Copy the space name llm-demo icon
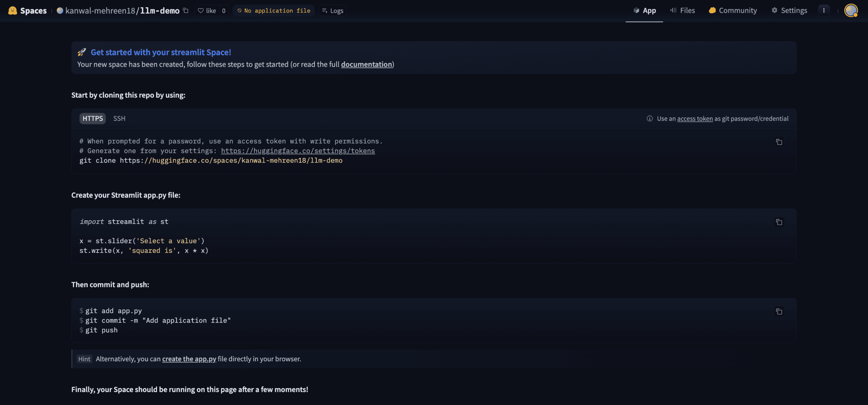Screen dimensions: 868x405 pos(185,11)
